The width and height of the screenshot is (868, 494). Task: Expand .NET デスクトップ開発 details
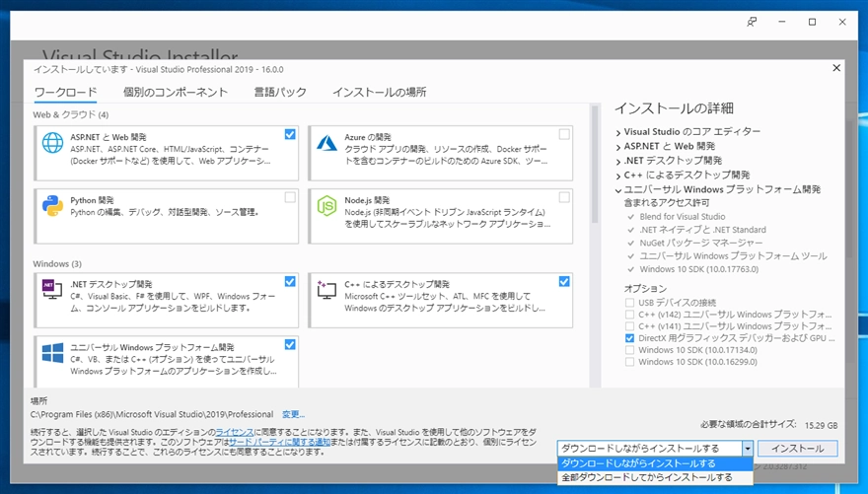[618, 161]
